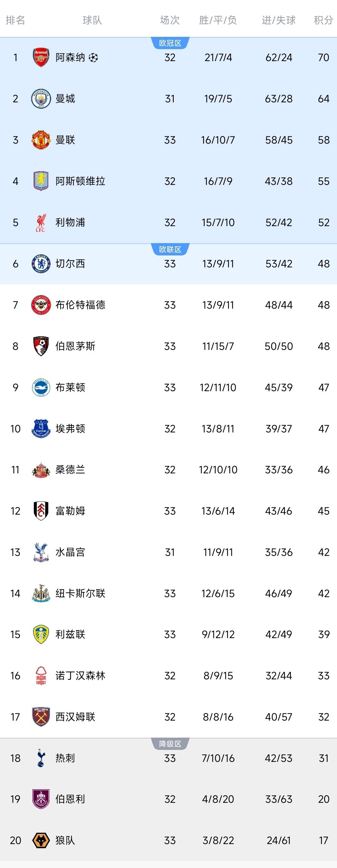The image size is (337, 868).
Task: Click the Chelsea club logo
Action: coord(41,264)
